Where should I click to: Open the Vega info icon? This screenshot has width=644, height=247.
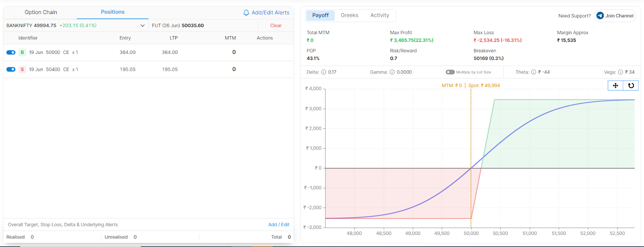click(x=621, y=72)
